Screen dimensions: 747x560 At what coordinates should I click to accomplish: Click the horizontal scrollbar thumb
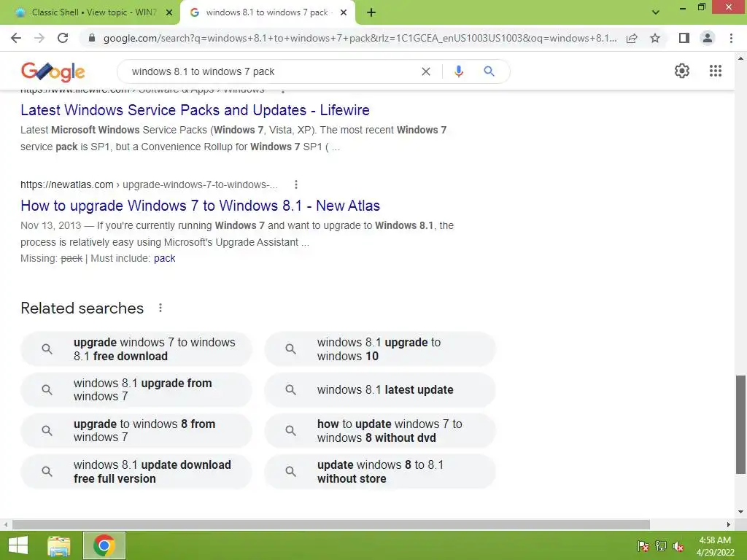331,524
